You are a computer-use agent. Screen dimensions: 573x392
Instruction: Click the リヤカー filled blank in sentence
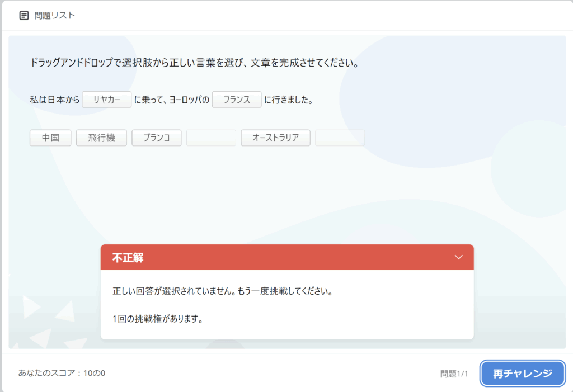coord(107,100)
